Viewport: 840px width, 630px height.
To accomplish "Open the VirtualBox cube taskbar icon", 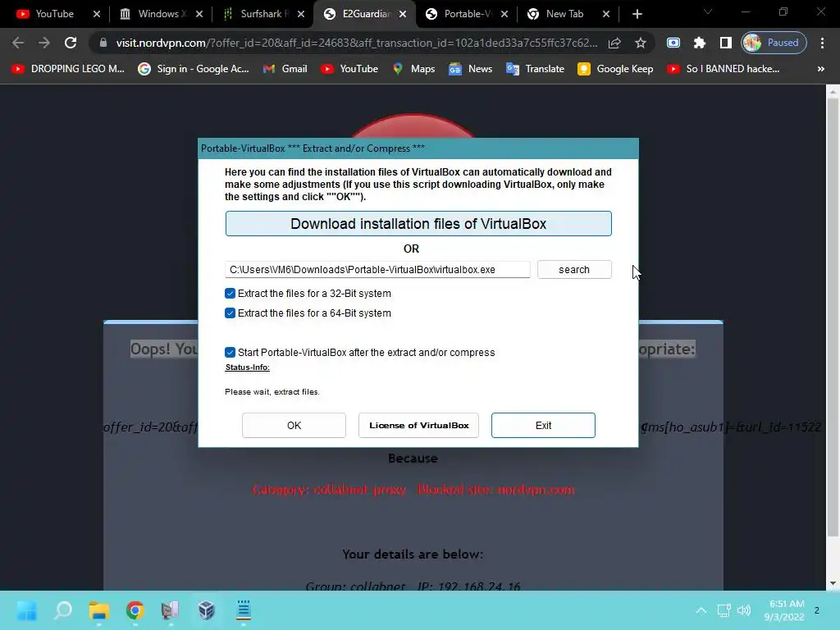I will 206,610.
